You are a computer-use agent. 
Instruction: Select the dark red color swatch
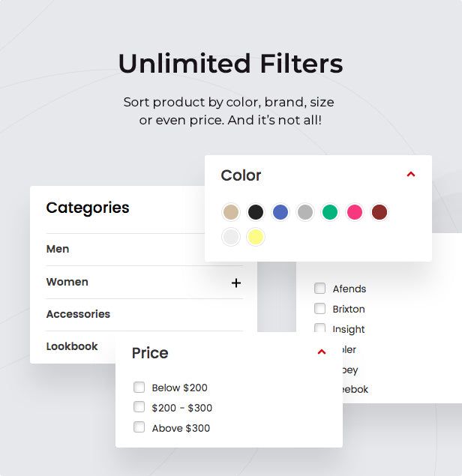point(379,212)
